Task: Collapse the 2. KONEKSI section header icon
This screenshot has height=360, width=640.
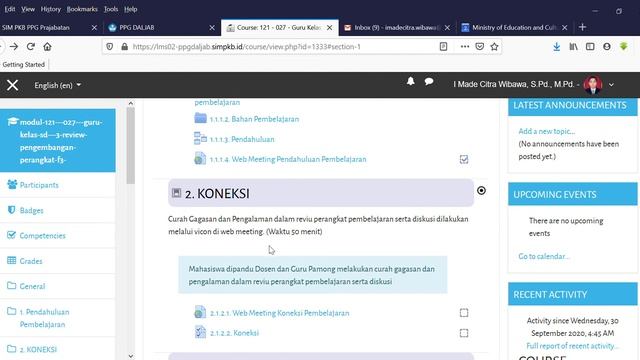Action: (176, 193)
